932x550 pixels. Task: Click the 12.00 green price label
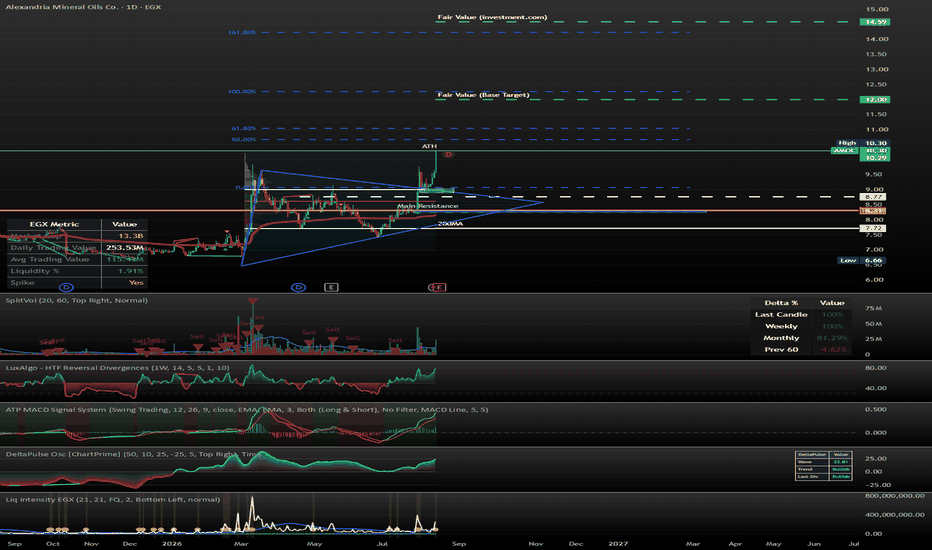(875, 99)
